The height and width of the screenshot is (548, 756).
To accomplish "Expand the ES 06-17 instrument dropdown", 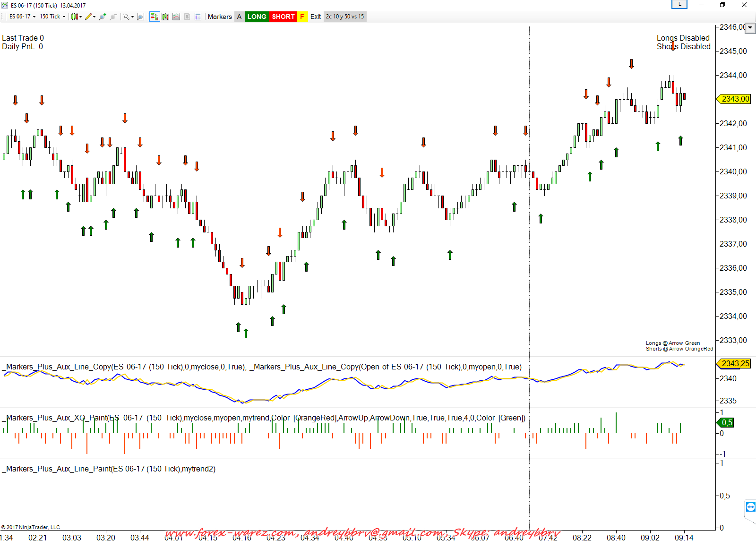I will [22, 17].
